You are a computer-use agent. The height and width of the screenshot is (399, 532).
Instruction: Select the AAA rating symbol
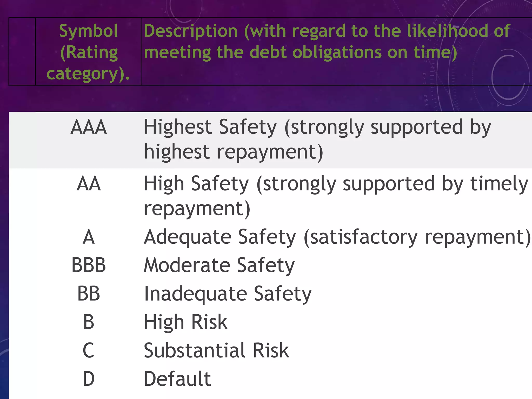click(89, 127)
